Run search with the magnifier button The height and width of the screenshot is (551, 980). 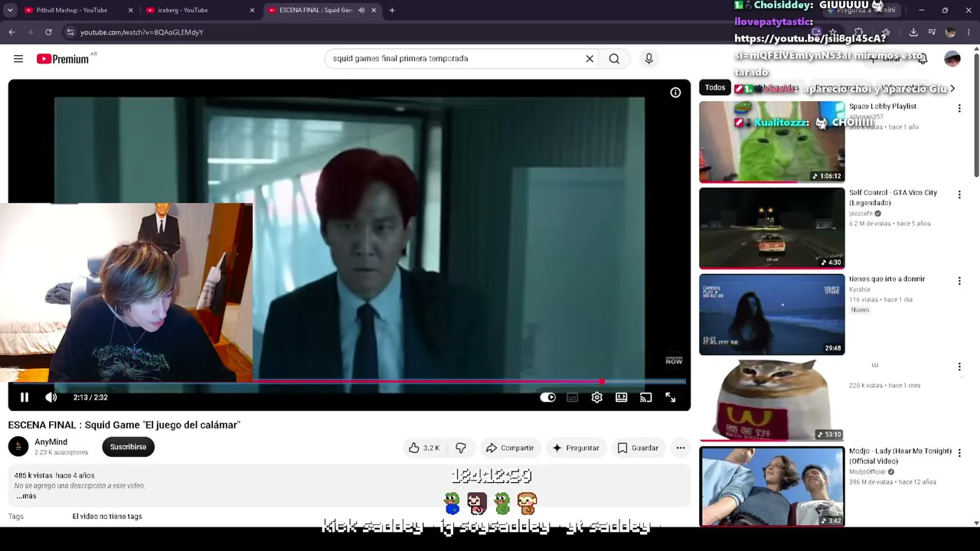coord(614,58)
